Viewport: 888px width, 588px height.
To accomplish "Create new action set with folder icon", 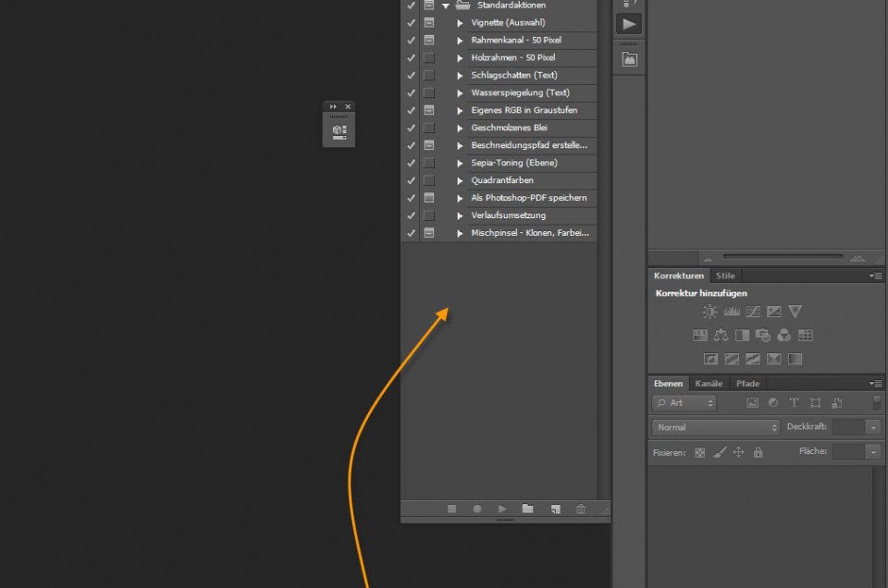I will click(x=527, y=508).
